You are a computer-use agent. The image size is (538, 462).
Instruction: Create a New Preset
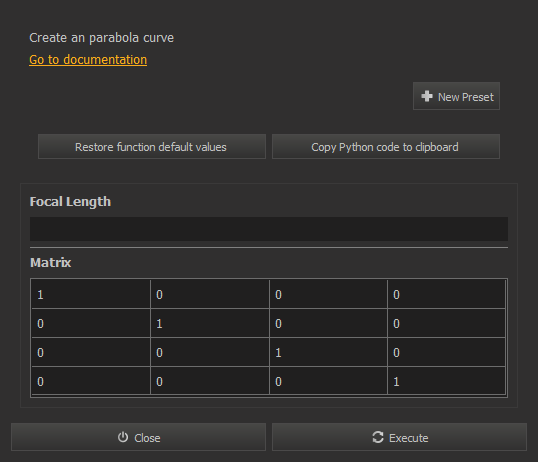[x=456, y=96]
